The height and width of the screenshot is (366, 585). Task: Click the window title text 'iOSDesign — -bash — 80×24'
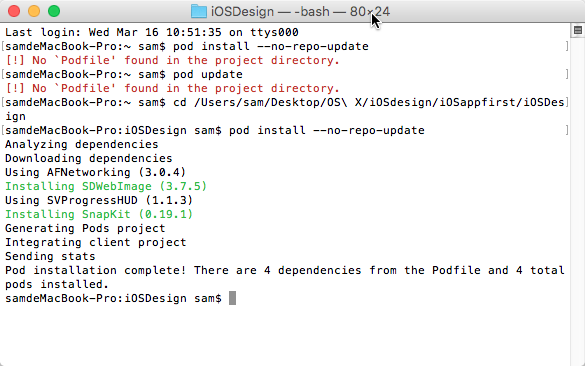[x=300, y=12]
